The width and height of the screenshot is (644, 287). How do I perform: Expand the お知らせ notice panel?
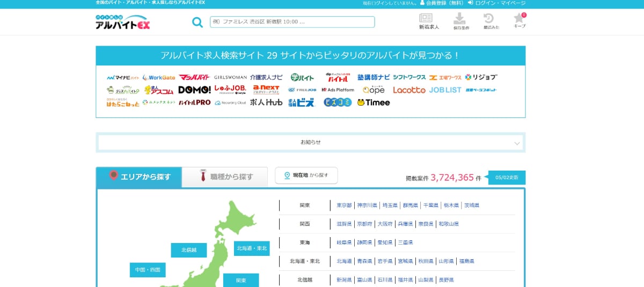tap(311, 143)
